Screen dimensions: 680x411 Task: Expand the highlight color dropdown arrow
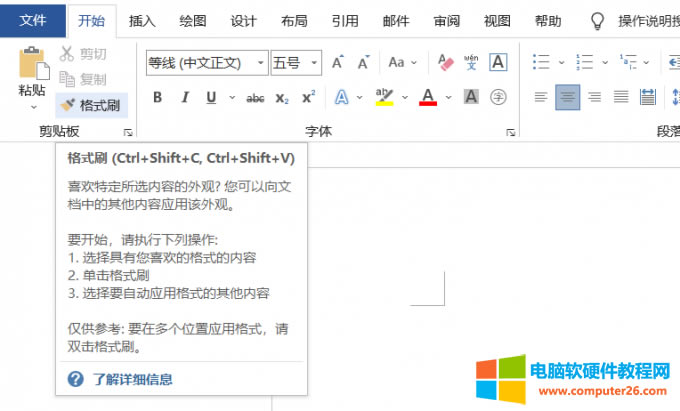(x=405, y=97)
